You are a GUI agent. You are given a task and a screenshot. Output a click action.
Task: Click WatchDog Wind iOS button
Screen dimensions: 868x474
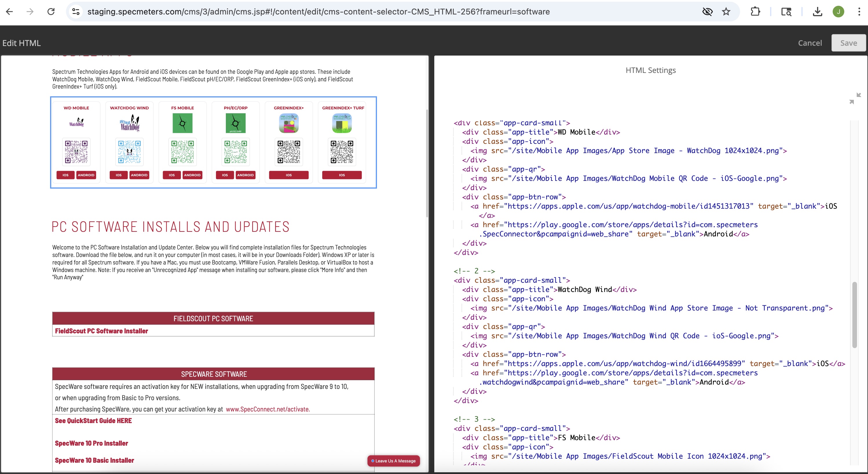coord(119,175)
